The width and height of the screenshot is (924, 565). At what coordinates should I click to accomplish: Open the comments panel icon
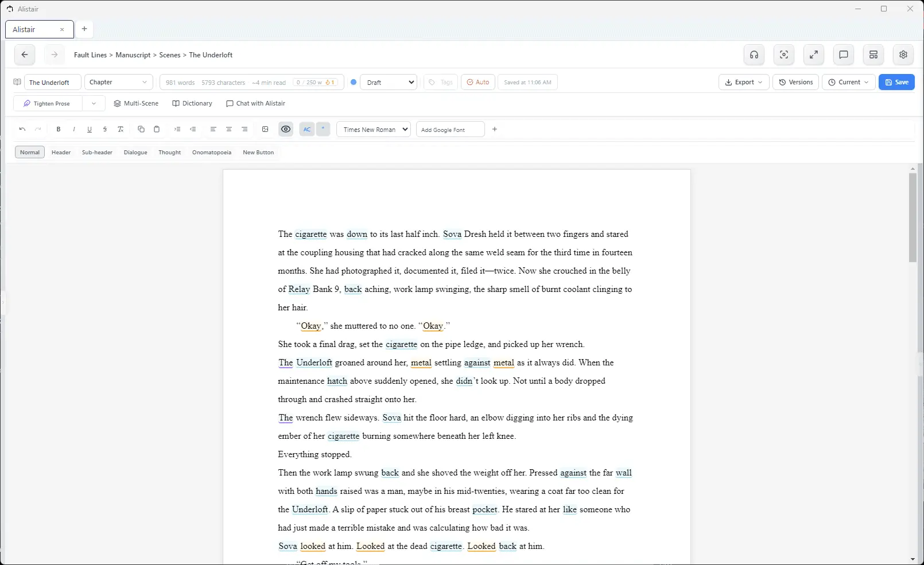click(844, 55)
